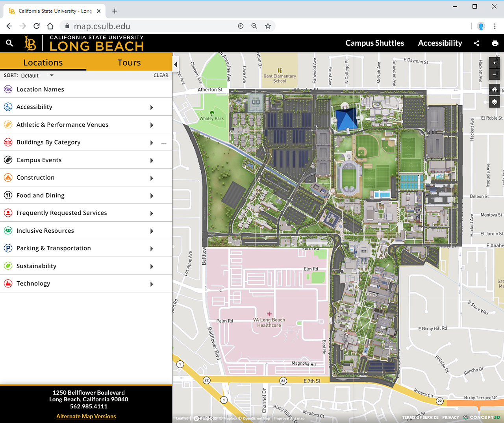
Task: Expand the Athletic & Performance Venues category
Action: 152,125
